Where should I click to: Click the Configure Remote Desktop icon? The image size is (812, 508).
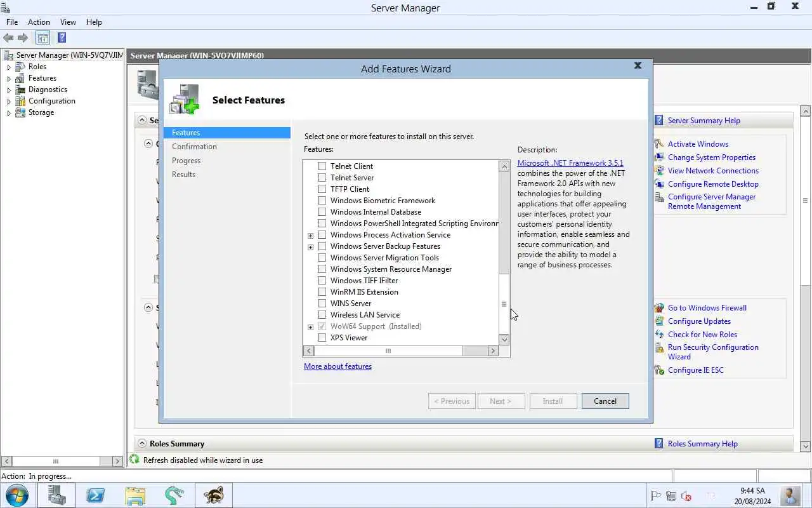(659, 184)
